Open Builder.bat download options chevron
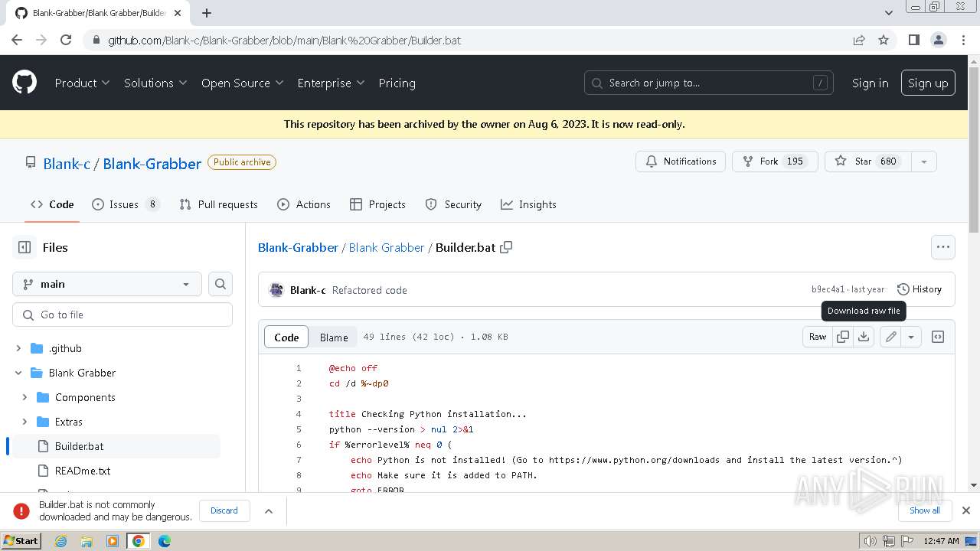Screen dimensions: 980x551 point(269,510)
